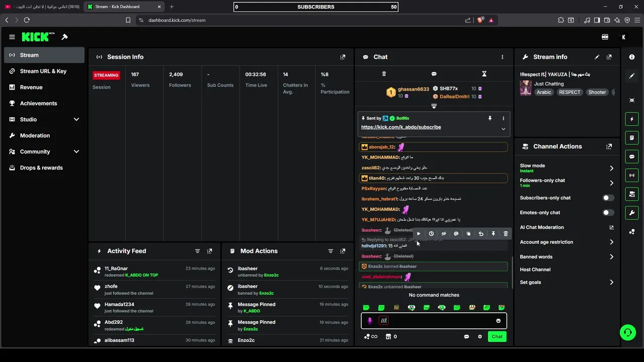The image size is (644, 362).
Task: Expand the Community sidebar section
Action: coord(76,151)
